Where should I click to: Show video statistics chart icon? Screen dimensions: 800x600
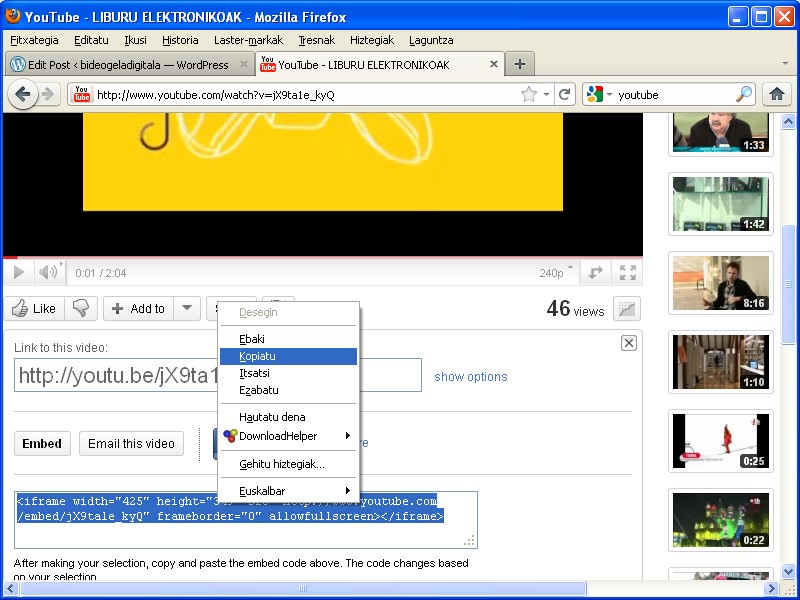627,309
